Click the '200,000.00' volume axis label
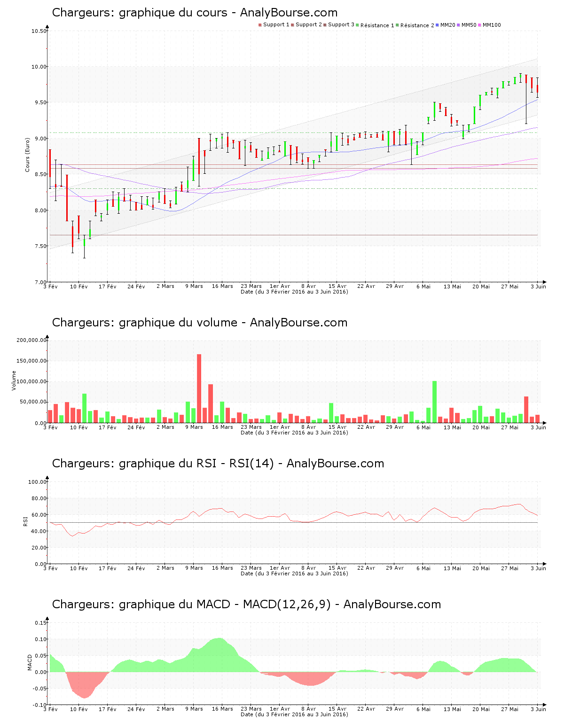Screen dimensions: 564x728 click(32, 340)
